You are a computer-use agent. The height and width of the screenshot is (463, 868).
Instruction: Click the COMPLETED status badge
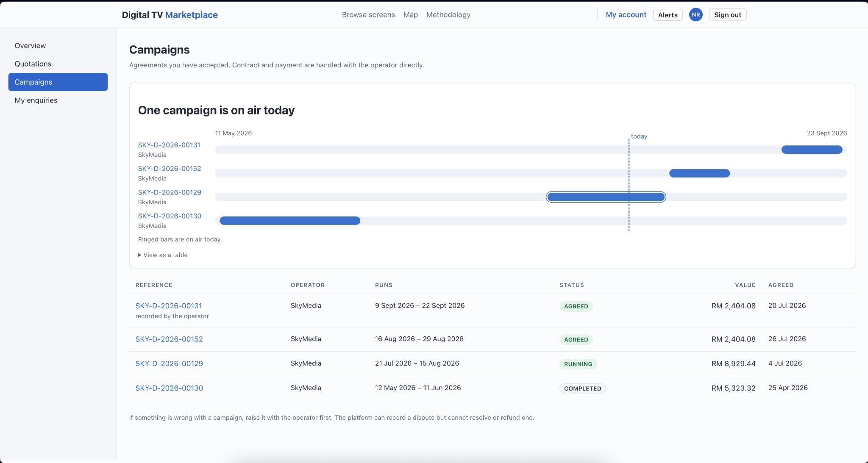point(582,389)
